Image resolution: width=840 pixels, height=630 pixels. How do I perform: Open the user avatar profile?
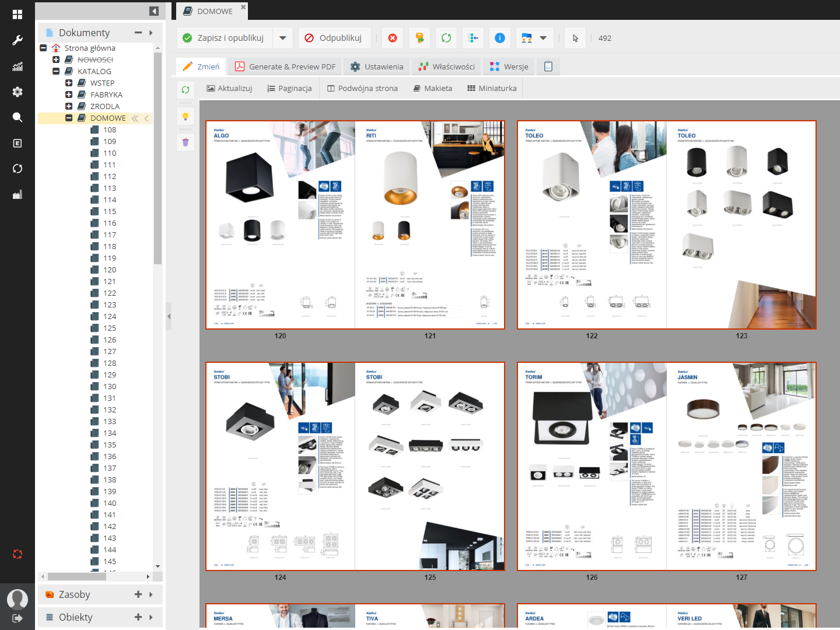coord(17,598)
